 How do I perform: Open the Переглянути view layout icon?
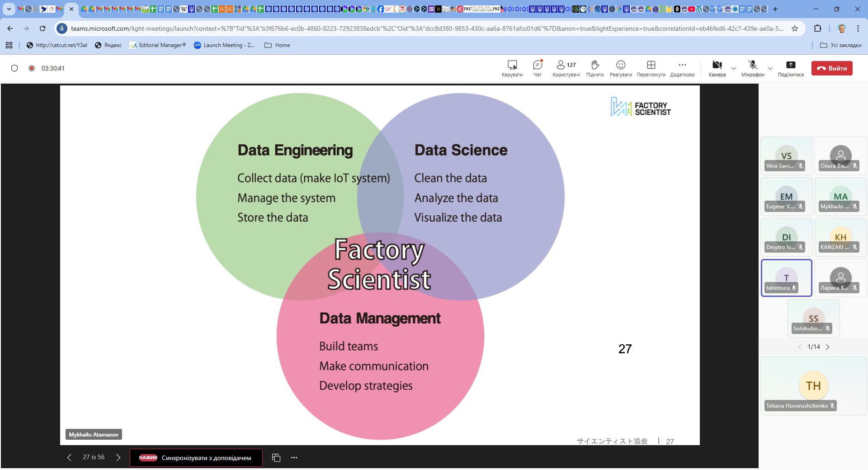click(651, 65)
